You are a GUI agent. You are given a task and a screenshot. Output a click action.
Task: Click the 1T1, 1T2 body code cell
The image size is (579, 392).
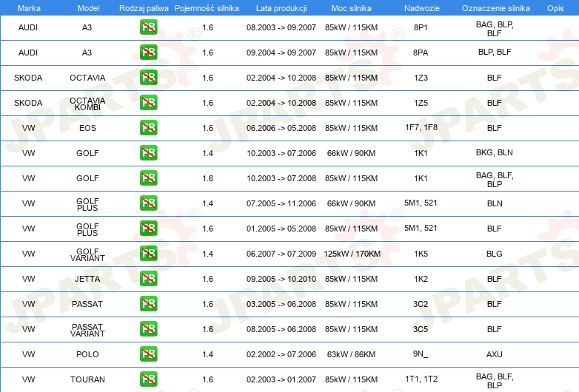[421, 379]
